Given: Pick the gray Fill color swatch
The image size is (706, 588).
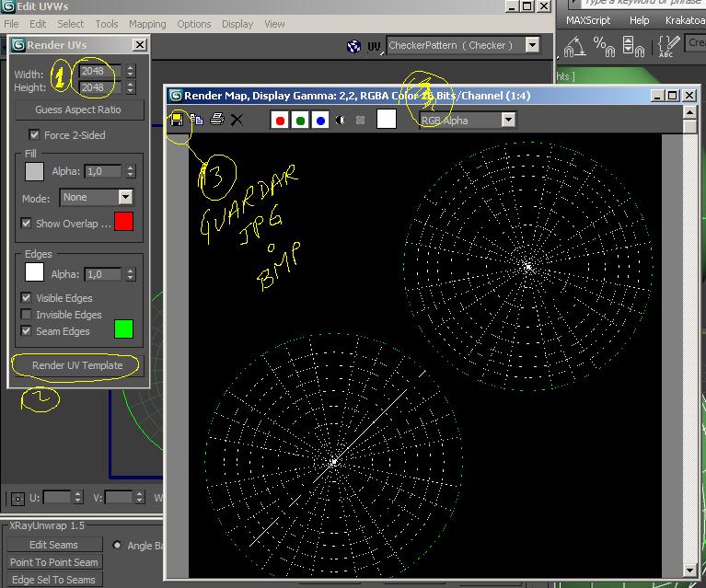Looking at the screenshot, I should pyautogui.click(x=34, y=171).
